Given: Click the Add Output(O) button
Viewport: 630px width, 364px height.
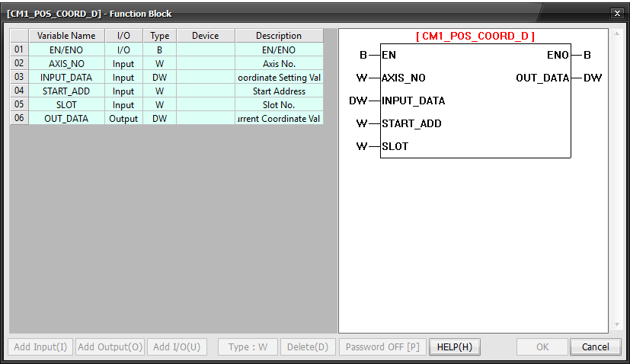Looking at the screenshot, I should point(110,346).
